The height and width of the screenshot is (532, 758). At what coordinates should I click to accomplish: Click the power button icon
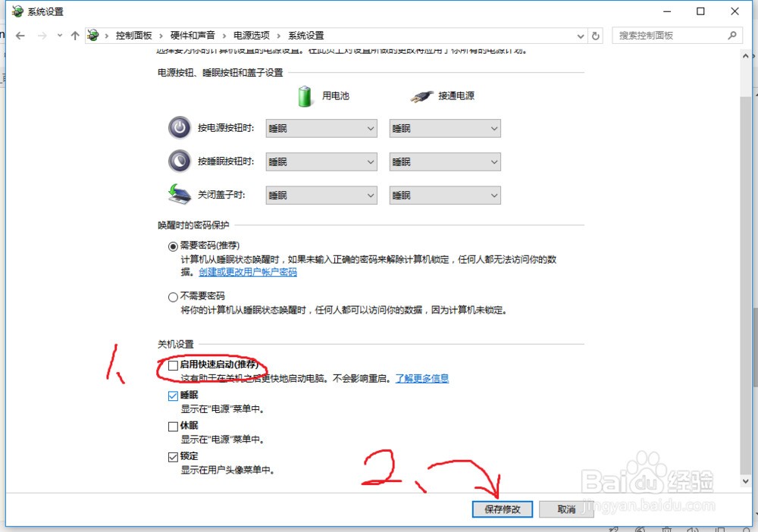[x=180, y=128]
